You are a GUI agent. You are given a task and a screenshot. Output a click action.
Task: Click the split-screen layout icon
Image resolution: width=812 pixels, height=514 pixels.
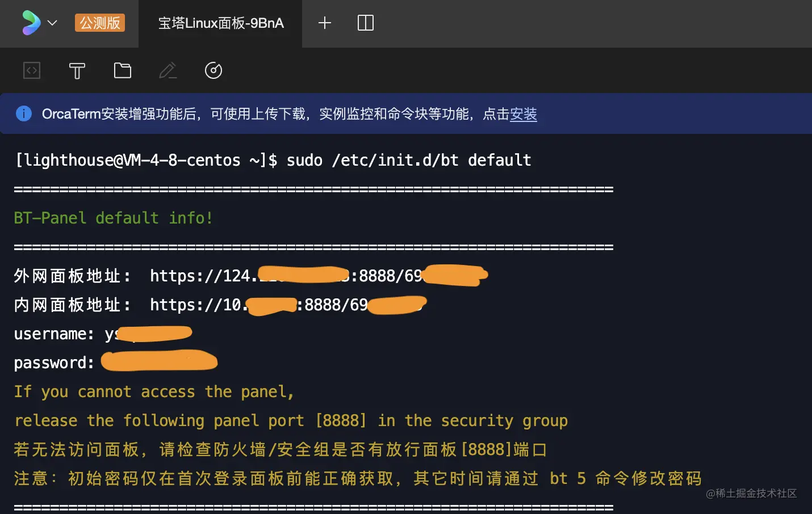click(x=365, y=23)
